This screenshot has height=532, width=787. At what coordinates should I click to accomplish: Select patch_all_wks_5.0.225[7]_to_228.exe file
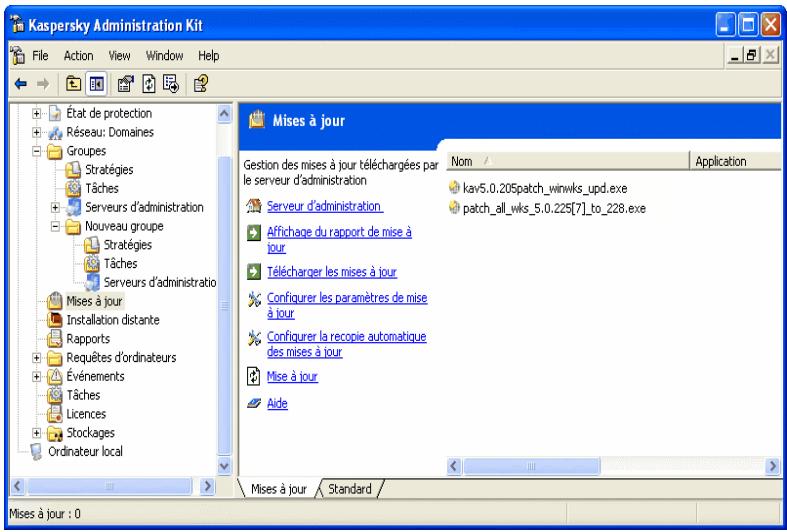554,208
